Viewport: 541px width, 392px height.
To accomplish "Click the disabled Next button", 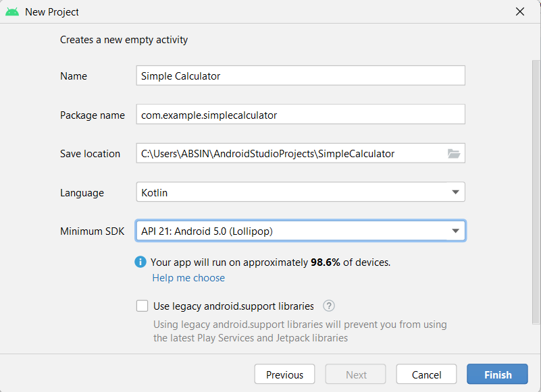I will pyautogui.click(x=355, y=374).
